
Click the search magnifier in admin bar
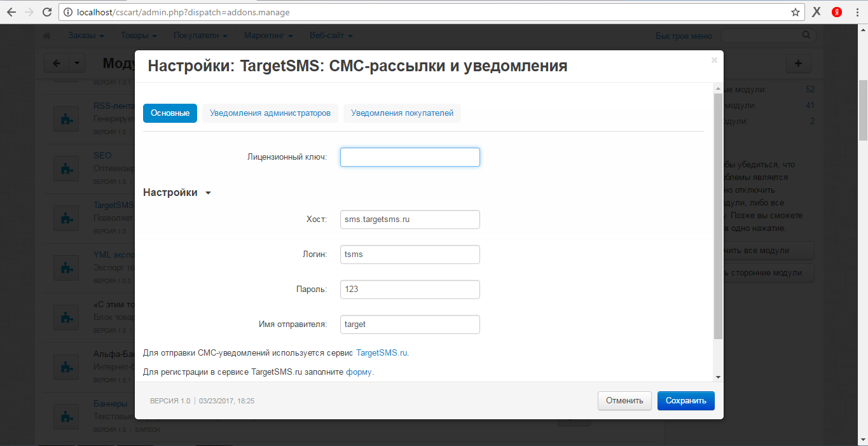click(806, 35)
